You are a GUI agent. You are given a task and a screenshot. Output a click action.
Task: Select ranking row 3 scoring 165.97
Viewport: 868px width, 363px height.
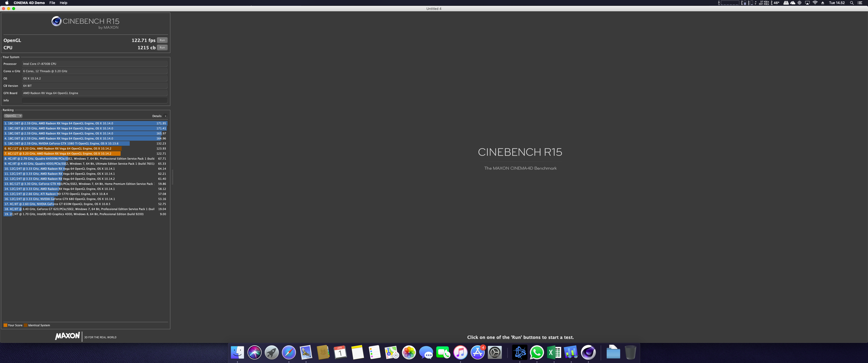point(85,133)
